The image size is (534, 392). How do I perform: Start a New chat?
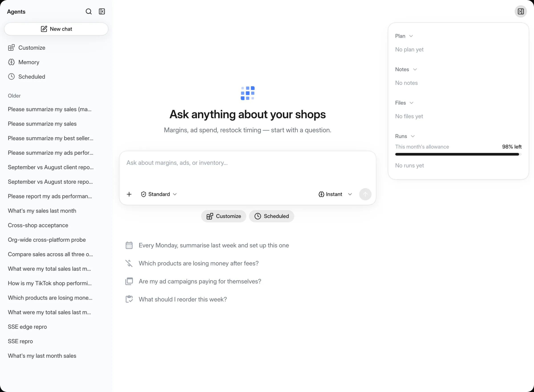[56, 29]
